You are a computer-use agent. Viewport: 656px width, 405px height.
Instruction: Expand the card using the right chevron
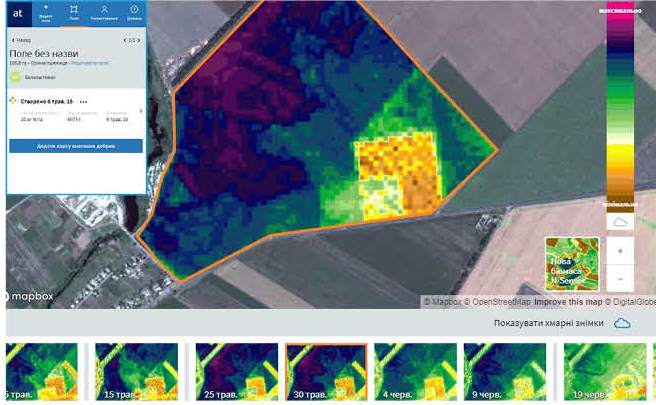[x=142, y=109]
